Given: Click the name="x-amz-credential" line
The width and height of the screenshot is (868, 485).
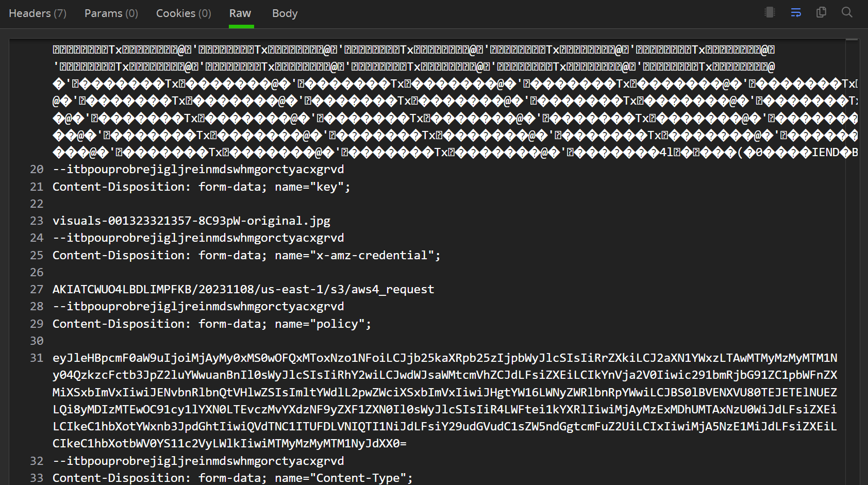Looking at the screenshot, I should [x=246, y=256].
